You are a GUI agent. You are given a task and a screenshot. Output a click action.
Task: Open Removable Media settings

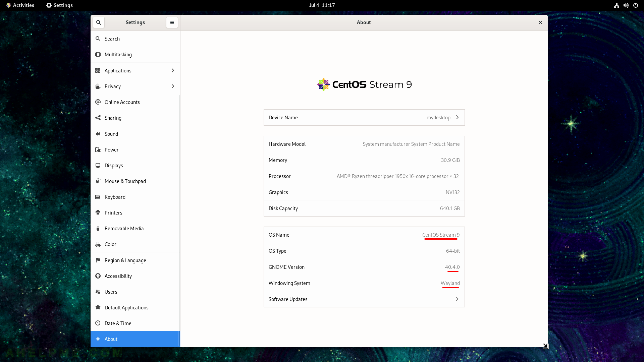point(135,228)
